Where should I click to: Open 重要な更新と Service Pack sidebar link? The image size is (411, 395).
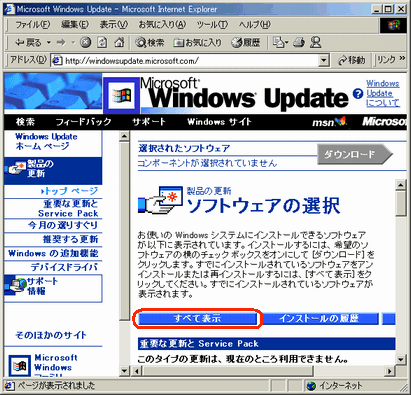tap(68, 208)
